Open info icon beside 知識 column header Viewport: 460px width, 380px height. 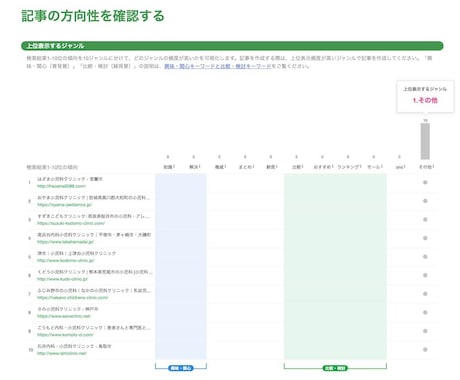pos(174,166)
